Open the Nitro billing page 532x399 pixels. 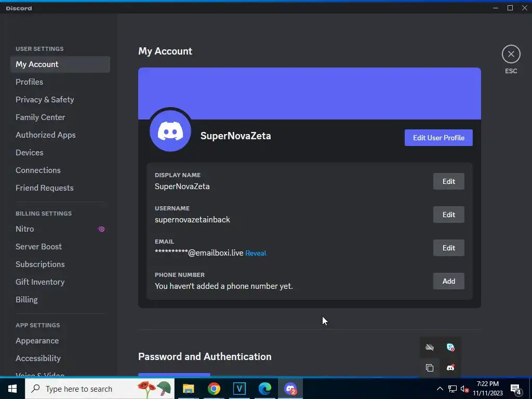click(x=60, y=229)
